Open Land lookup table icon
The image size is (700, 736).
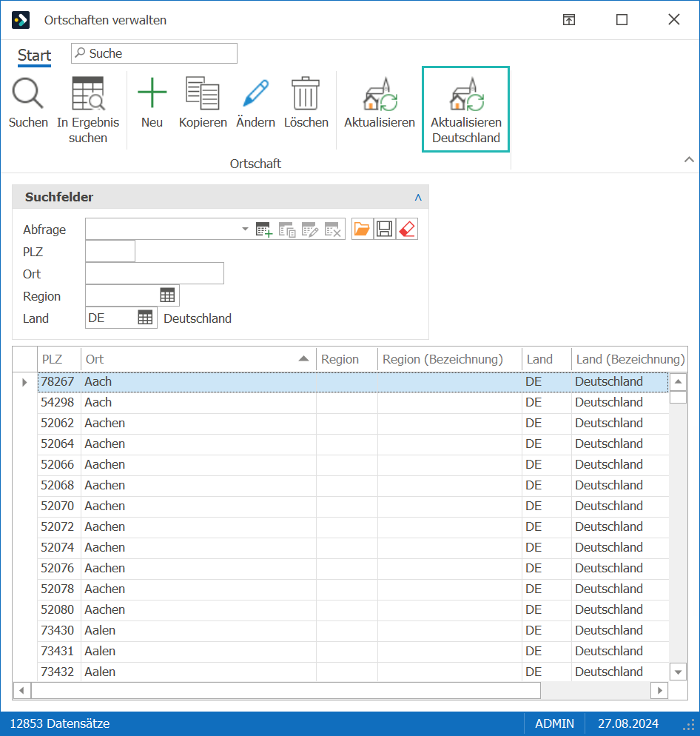pyautogui.click(x=146, y=318)
